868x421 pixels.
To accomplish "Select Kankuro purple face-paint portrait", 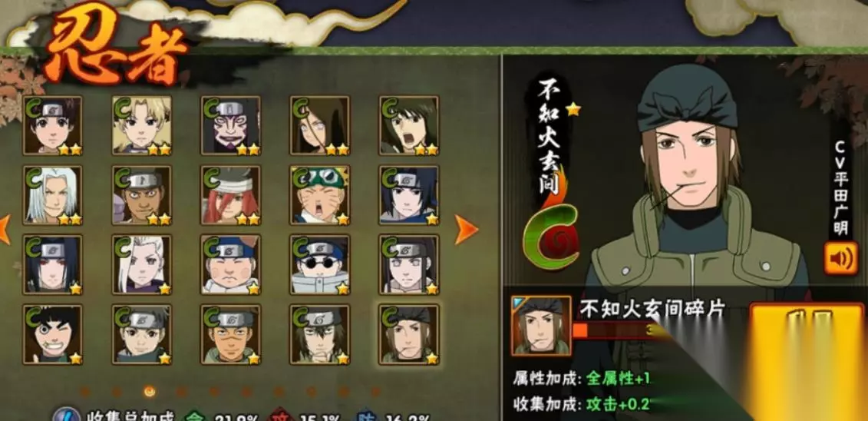I will [x=231, y=125].
